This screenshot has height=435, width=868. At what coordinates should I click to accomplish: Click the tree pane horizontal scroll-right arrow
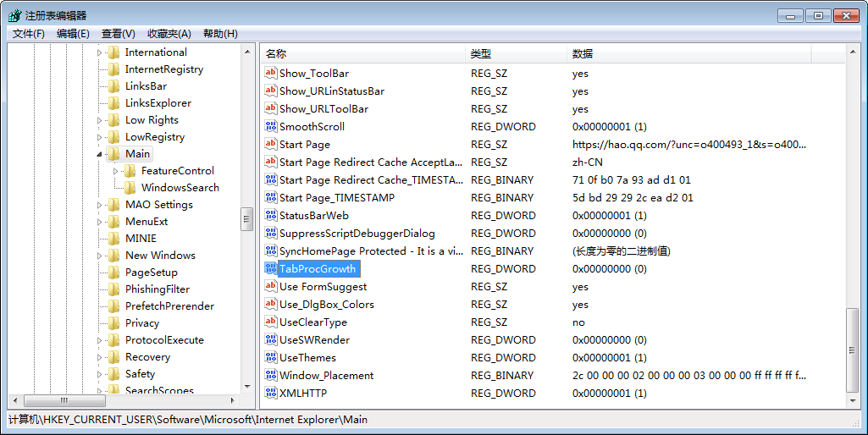(233, 400)
